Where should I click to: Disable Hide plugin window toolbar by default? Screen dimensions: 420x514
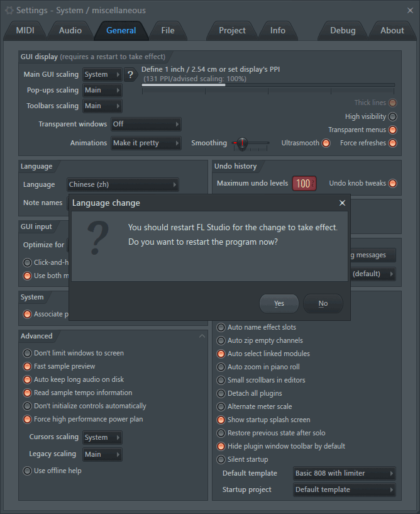pyautogui.click(x=221, y=446)
